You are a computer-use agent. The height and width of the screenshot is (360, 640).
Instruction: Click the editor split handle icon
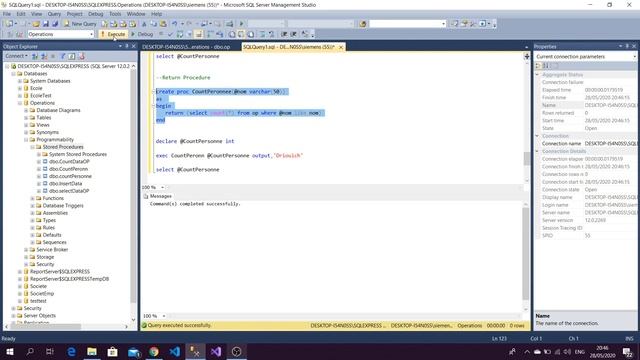(527, 56)
